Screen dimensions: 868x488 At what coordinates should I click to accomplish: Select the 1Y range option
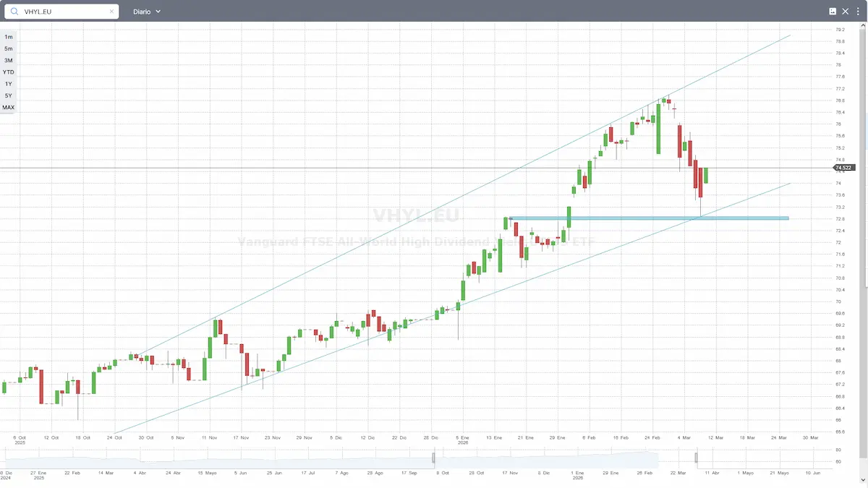8,84
